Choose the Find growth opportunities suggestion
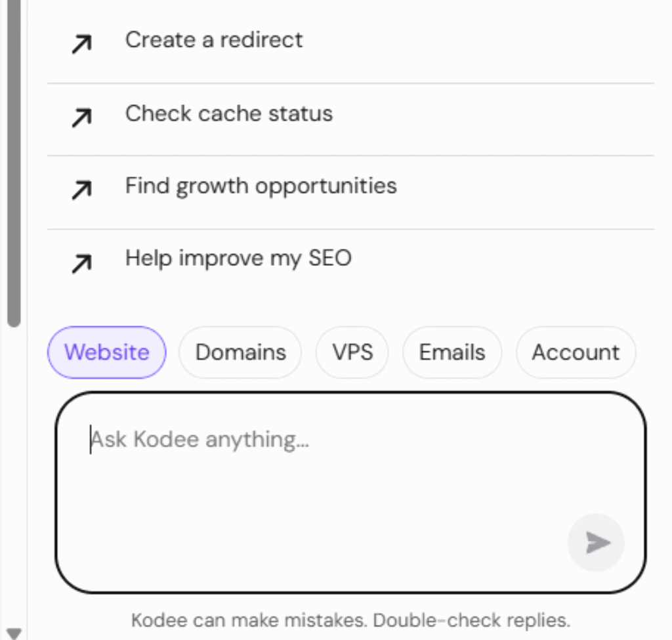The height and width of the screenshot is (640, 672). tap(260, 186)
